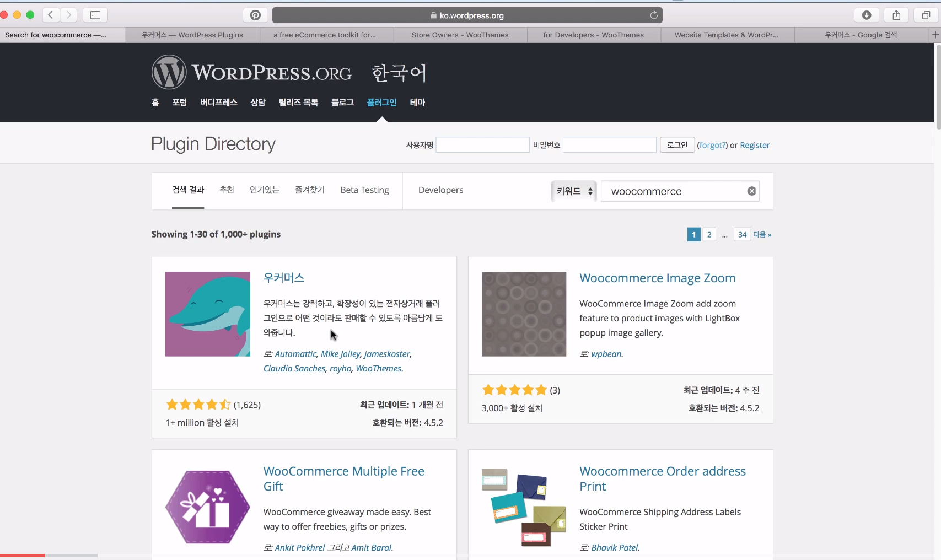
Task: Open the Woocommerce Image Zoom title
Action: (658, 278)
